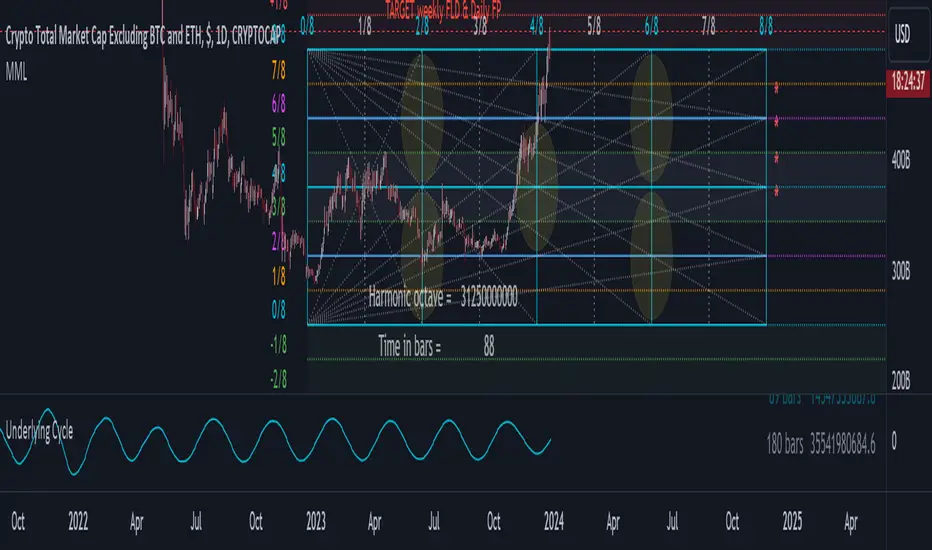This screenshot has height=550, width=932.
Task: Click the cyan underlying cycle sine wave
Action: (x=273, y=441)
